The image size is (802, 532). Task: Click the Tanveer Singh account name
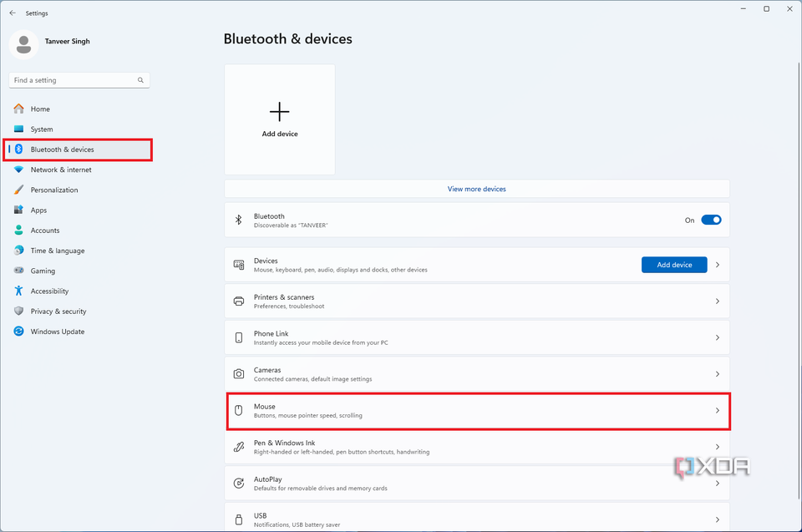click(68, 41)
